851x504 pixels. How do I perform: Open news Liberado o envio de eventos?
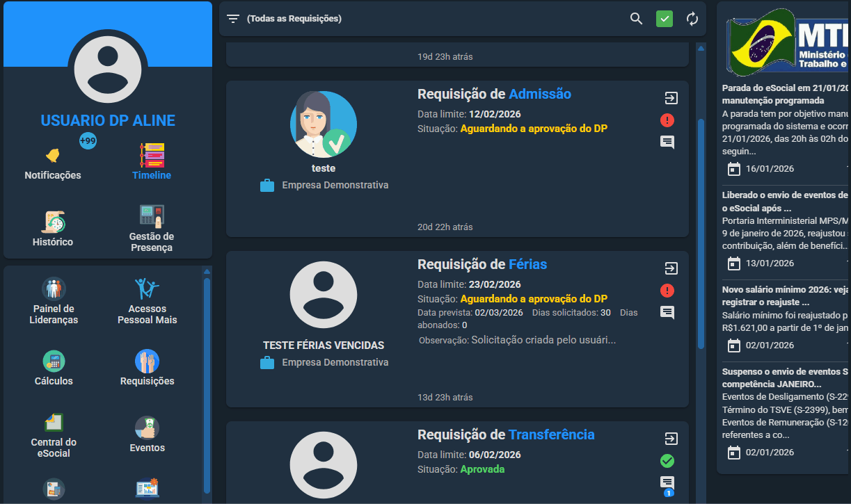(x=786, y=202)
